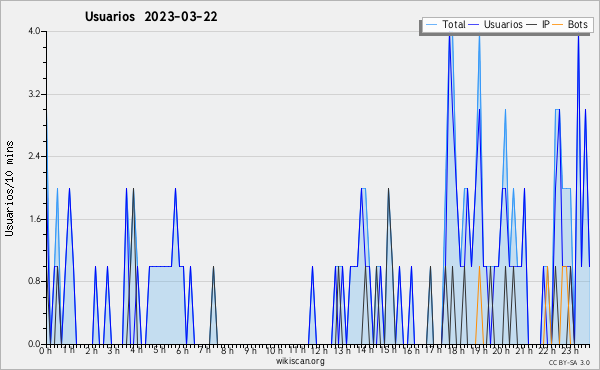Click the '1.6' y-axis value
600x370 pixels.
[x=34, y=219]
